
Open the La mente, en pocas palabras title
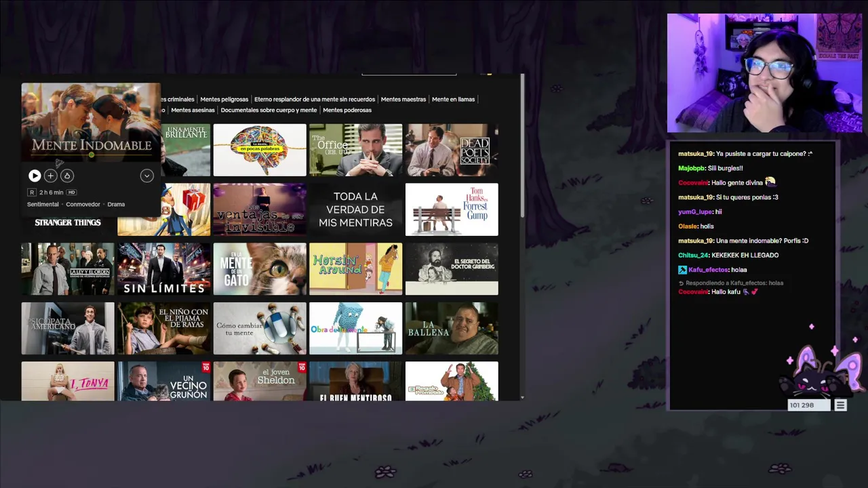260,150
